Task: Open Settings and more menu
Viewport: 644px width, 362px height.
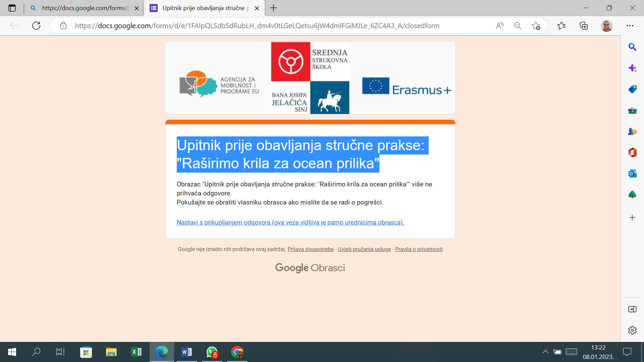Action: pyautogui.click(x=630, y=25)
